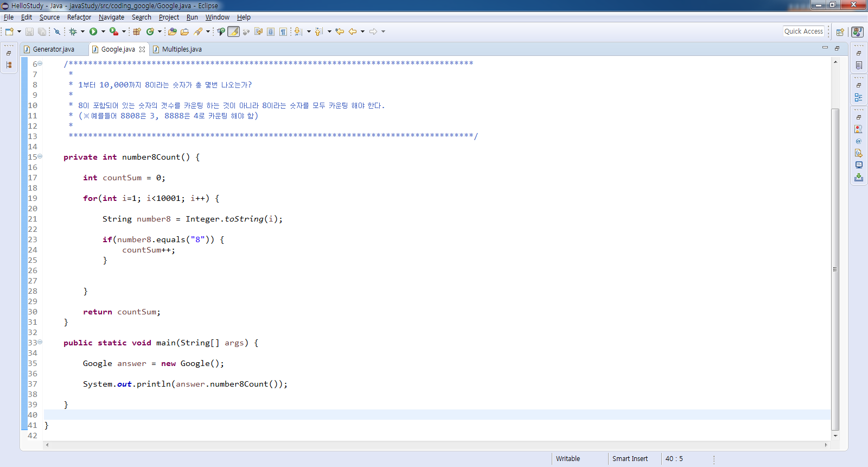
Task: Expand the Next Annotation dropdown
Action: (309, 31)
